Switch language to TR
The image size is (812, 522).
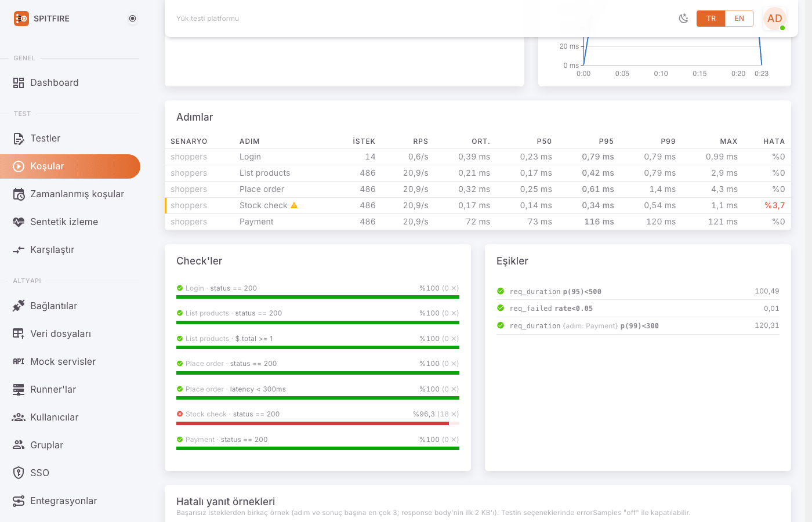[x=711, y=19]
